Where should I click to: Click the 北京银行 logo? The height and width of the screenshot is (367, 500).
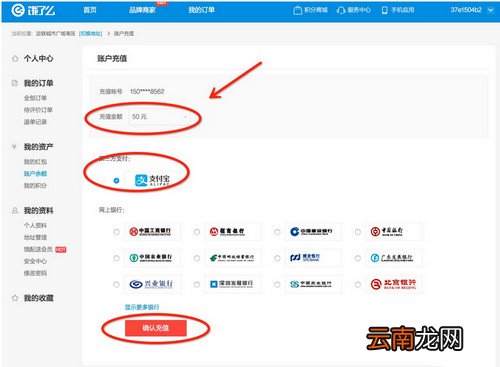393,284
